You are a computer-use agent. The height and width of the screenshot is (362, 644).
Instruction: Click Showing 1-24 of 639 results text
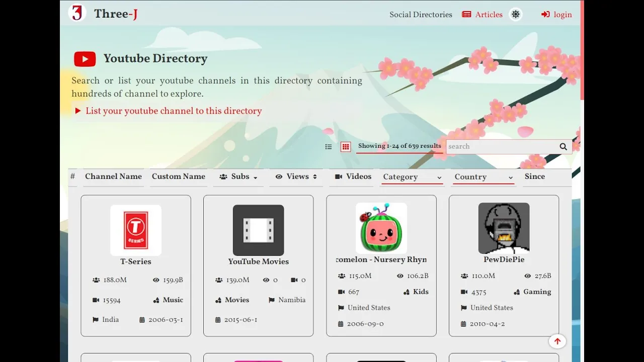(x=399, y=146)
